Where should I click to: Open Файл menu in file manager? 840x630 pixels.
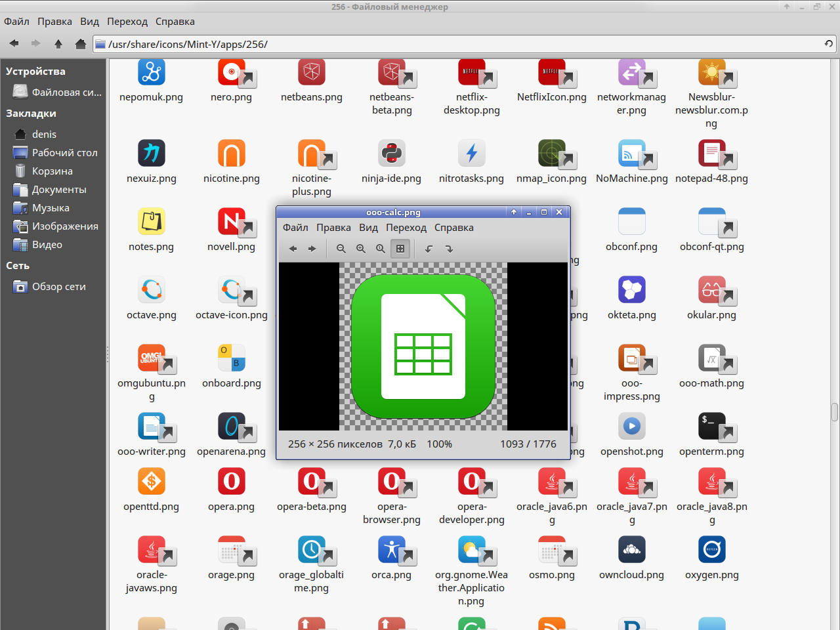tap(16, 21)
